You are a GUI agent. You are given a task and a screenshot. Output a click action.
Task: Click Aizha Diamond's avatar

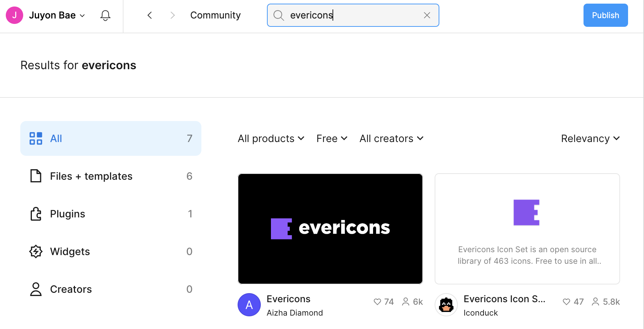249,305
